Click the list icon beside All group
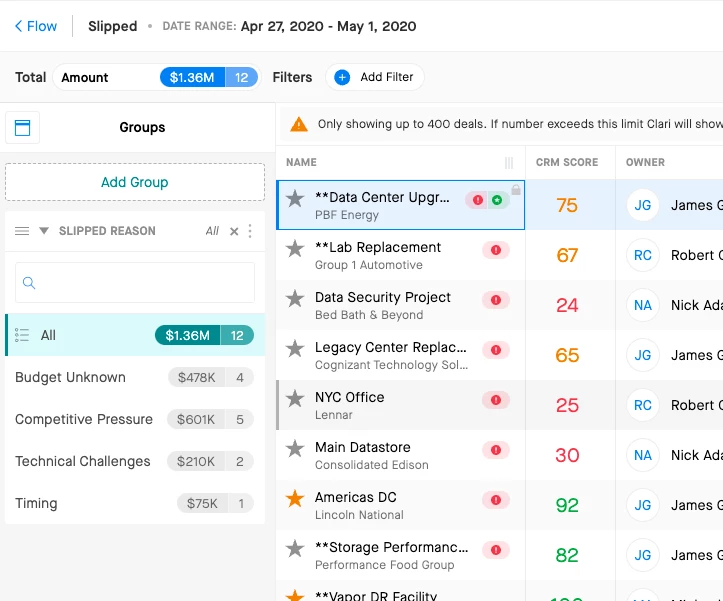Image resolution: width=723 pixels, height=601 pixels. pos(22,335)
